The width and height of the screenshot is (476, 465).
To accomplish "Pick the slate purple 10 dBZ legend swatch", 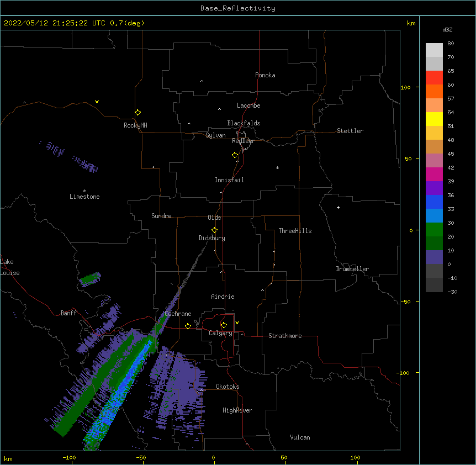I will 434,257.
